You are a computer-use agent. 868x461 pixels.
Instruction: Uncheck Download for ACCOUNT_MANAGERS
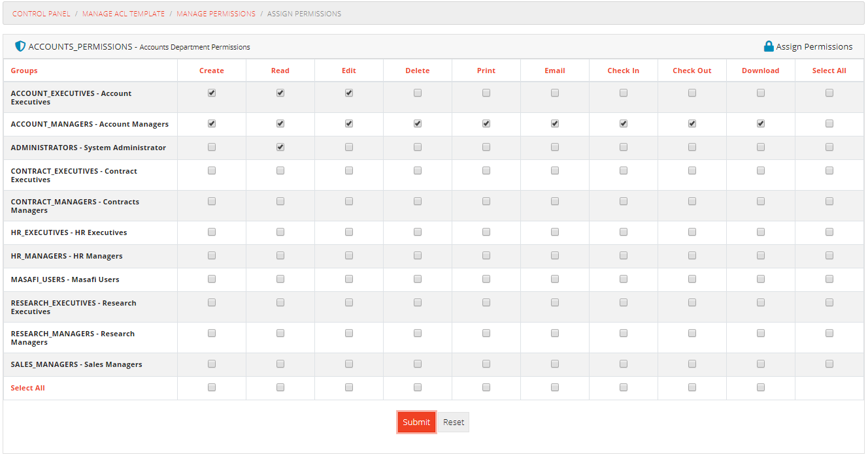point(761,123)
